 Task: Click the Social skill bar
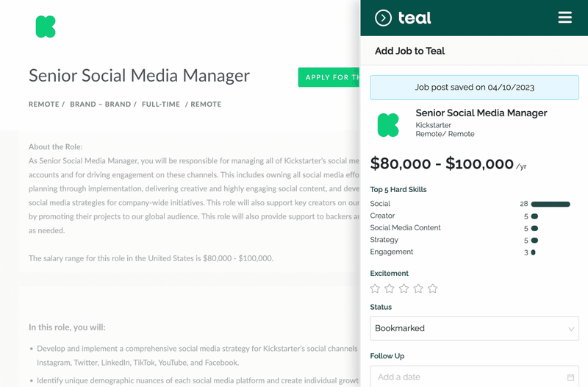coord(551,205)
